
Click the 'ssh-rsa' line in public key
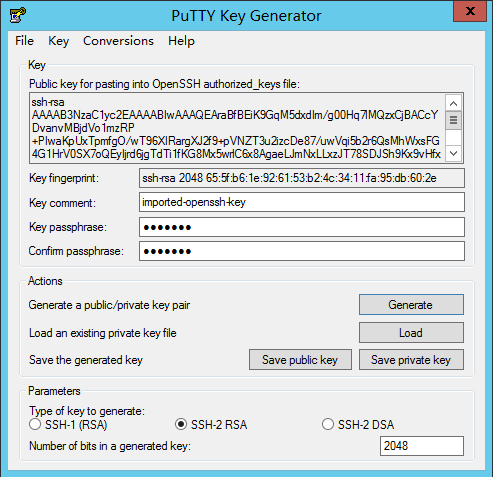pos(48,102)
